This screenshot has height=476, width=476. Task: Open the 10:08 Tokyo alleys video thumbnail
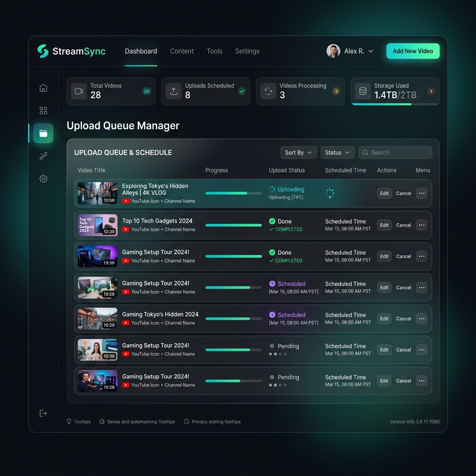98,193
